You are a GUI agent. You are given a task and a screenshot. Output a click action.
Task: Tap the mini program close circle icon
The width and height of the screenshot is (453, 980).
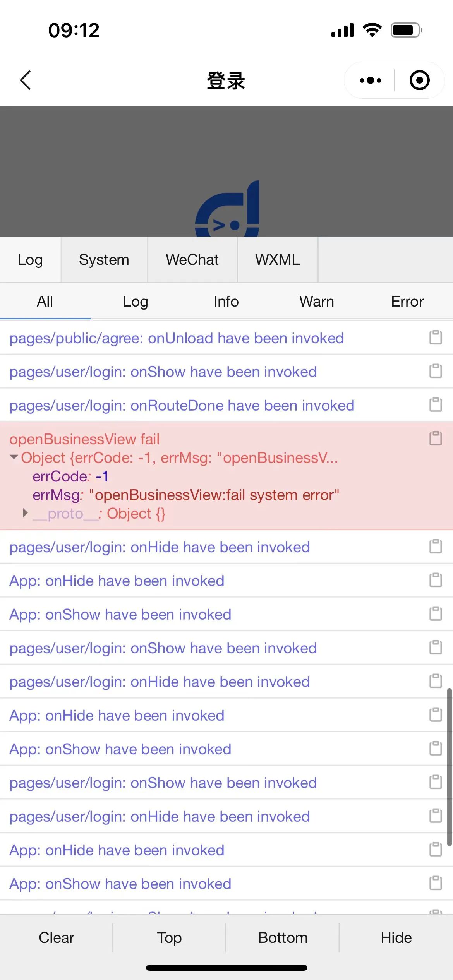[419, 81]
